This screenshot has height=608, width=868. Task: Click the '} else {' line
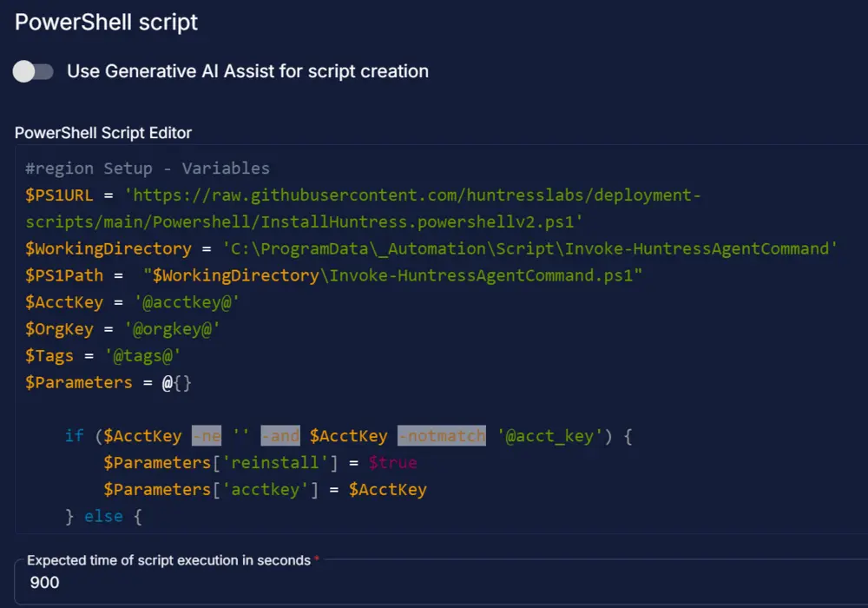(103, 517)
